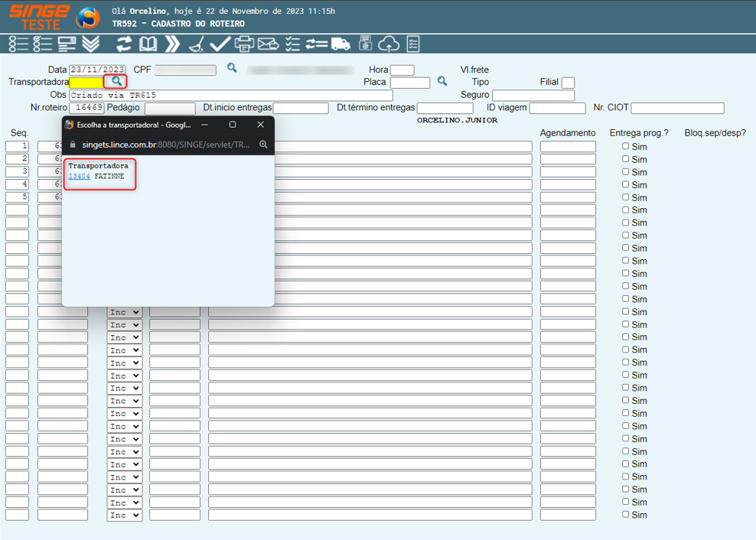Viewport: 756px width, 540px height.
Task: Click the double right-chevron icon
Action: click(x=172, y=44)
